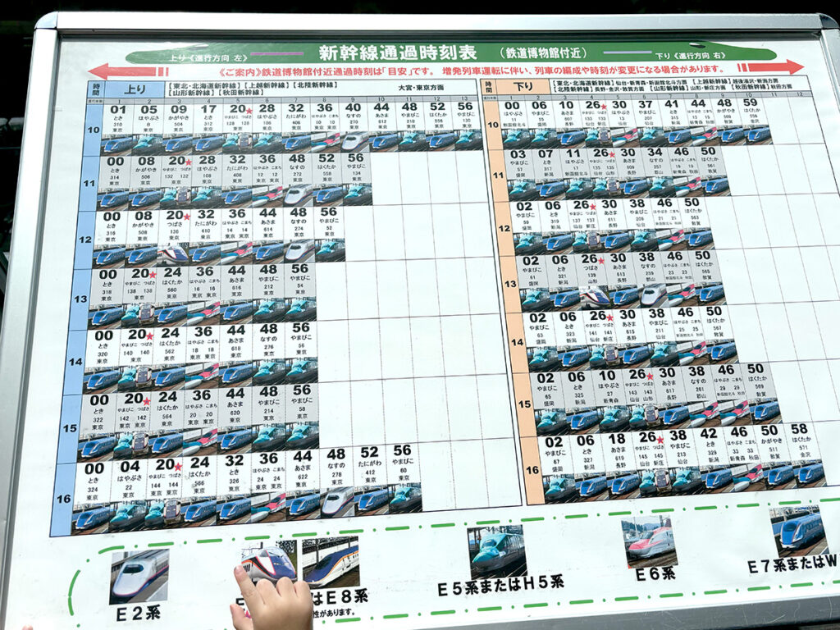Click the red left-pointing direction arrow

pyautogui.click(x=123, y=71)
